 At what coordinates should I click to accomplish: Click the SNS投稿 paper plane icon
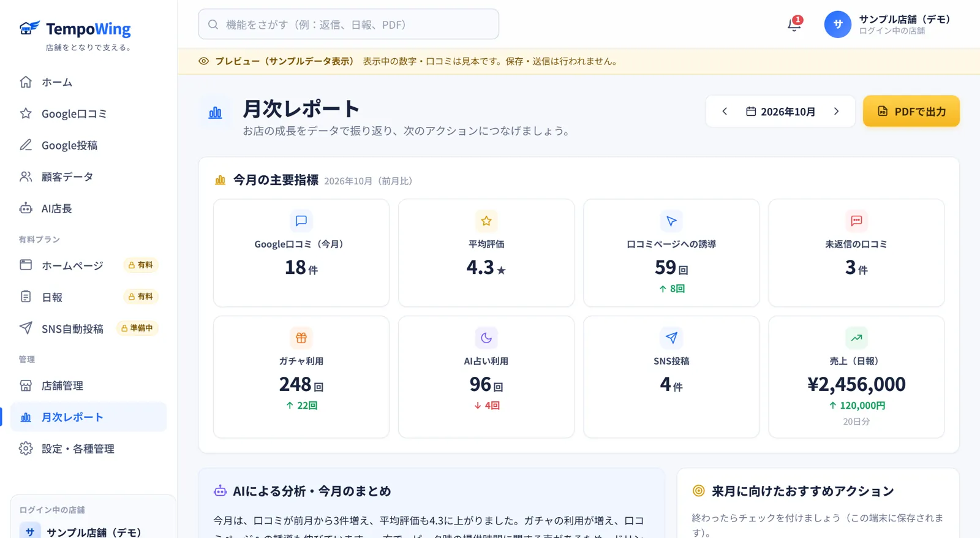pos(671,338)
